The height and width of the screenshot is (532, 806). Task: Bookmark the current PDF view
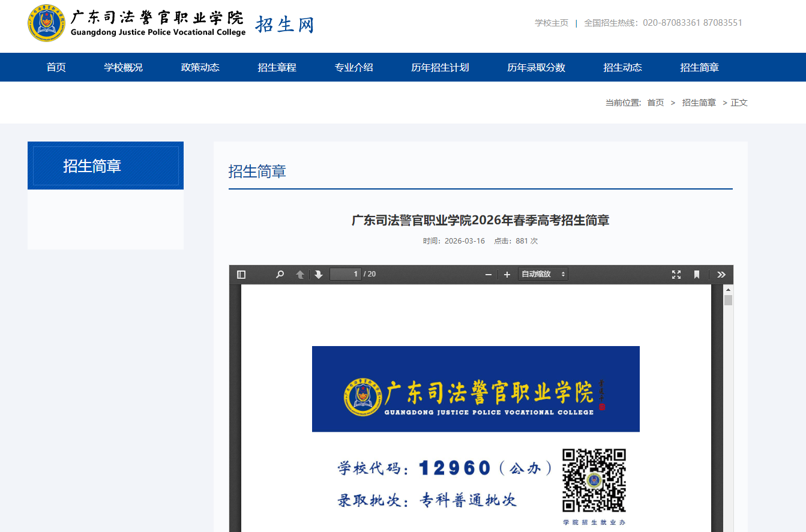(696, 274)
